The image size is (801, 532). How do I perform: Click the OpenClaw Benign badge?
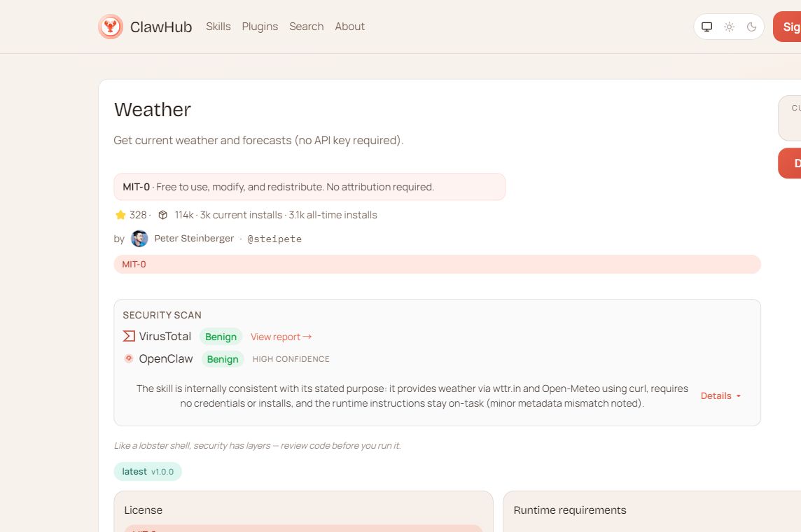coord(223,359)
